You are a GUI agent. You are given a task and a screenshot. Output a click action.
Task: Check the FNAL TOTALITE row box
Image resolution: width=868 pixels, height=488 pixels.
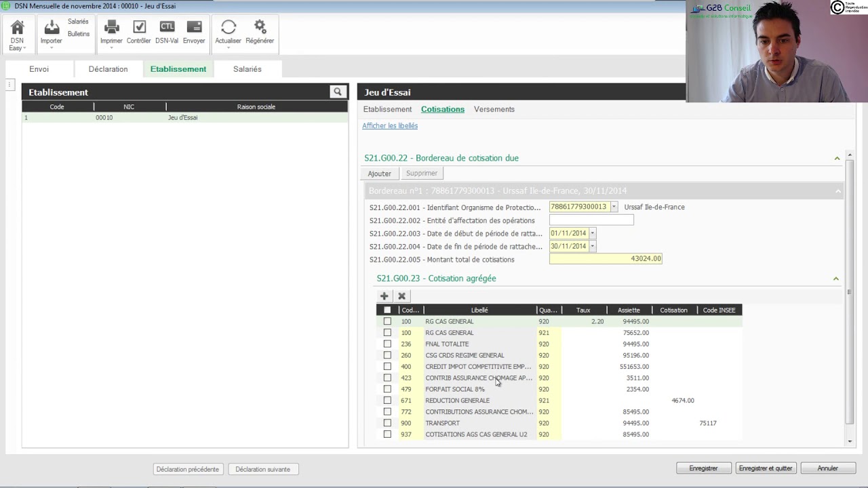(387, 344)
